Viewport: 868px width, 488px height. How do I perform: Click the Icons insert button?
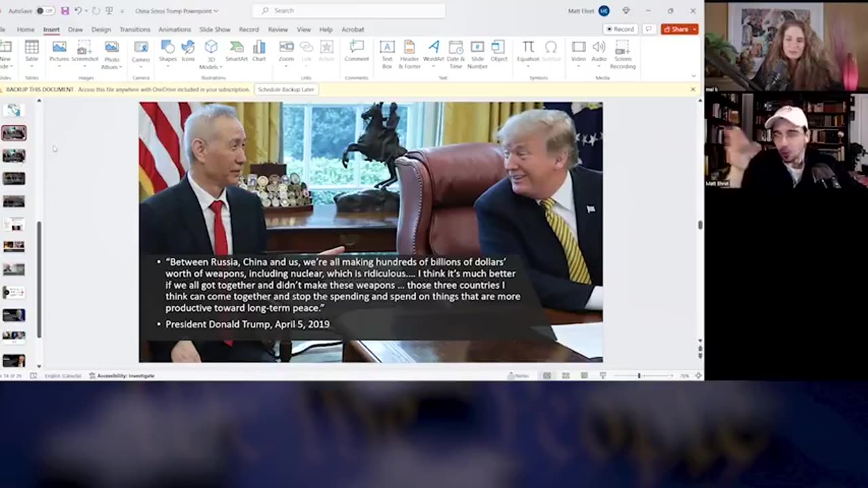[189, 52]
